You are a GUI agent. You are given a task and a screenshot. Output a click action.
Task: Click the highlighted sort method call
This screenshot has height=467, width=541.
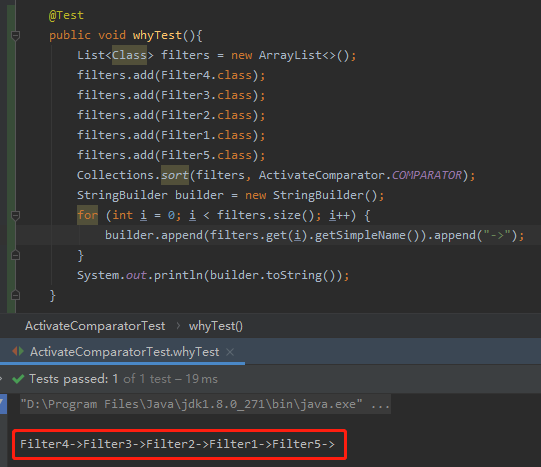pos(175,175)
